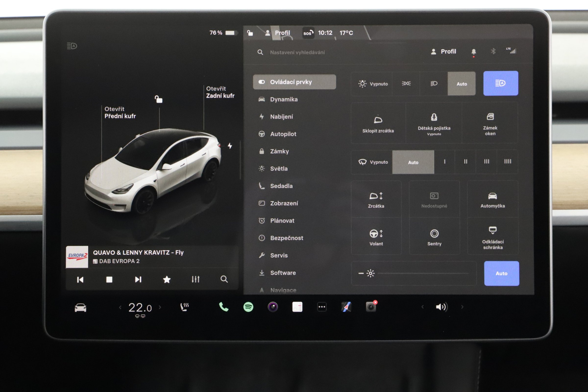Fold mirrors with Sklopit zrcátka
This screenshot has height=392, width=588.
pos(378,124)
